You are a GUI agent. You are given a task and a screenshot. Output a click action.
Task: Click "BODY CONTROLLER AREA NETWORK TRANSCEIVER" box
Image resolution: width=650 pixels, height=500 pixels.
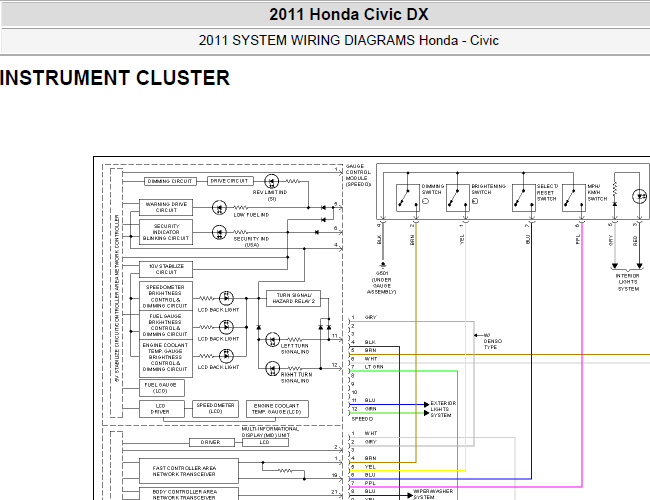189,494
